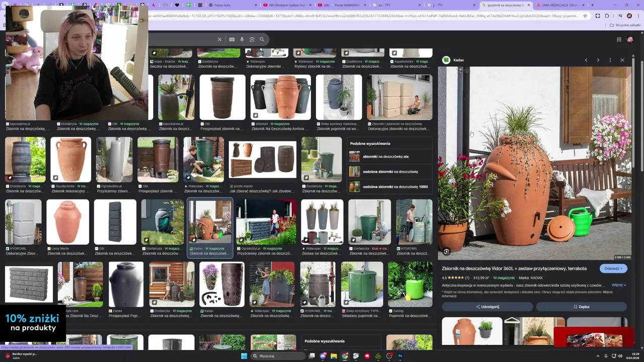Screen dimensions: 644x362
Task: Visit product page with Odwiedź button
Action: [x=613, y=268]
